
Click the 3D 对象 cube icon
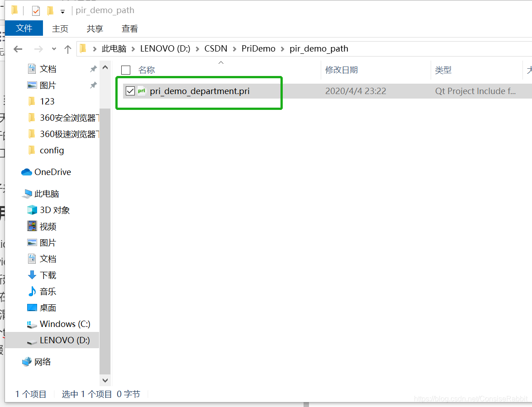click(x=32, y=210)
